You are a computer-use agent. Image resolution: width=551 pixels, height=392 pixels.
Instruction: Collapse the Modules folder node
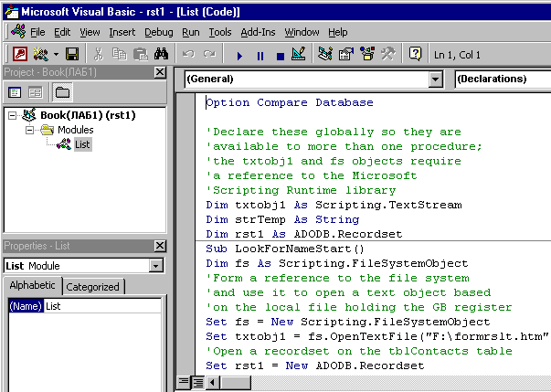point(30,130)
